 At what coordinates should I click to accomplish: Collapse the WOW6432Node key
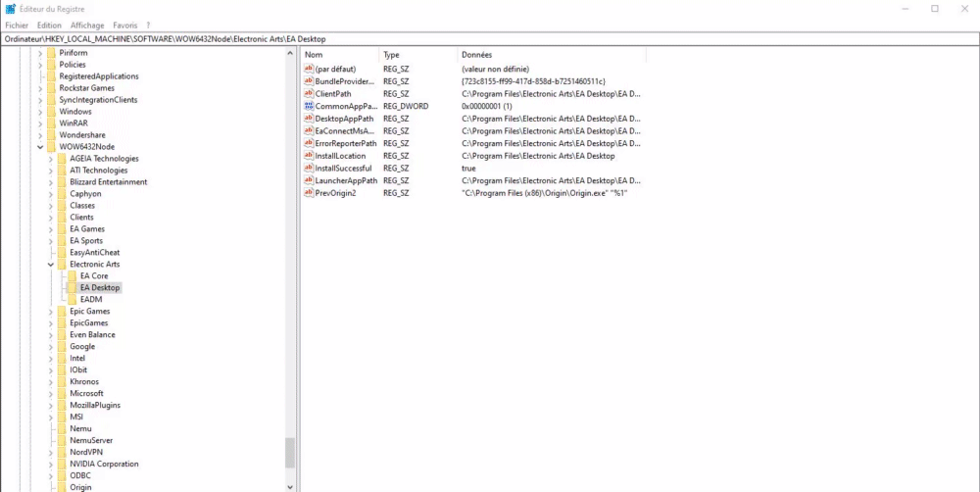(40, 147)
